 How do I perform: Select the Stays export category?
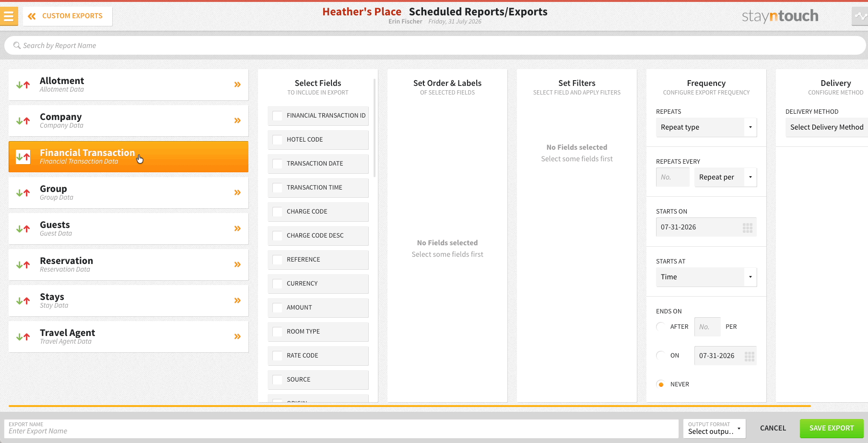pos(129,300)
